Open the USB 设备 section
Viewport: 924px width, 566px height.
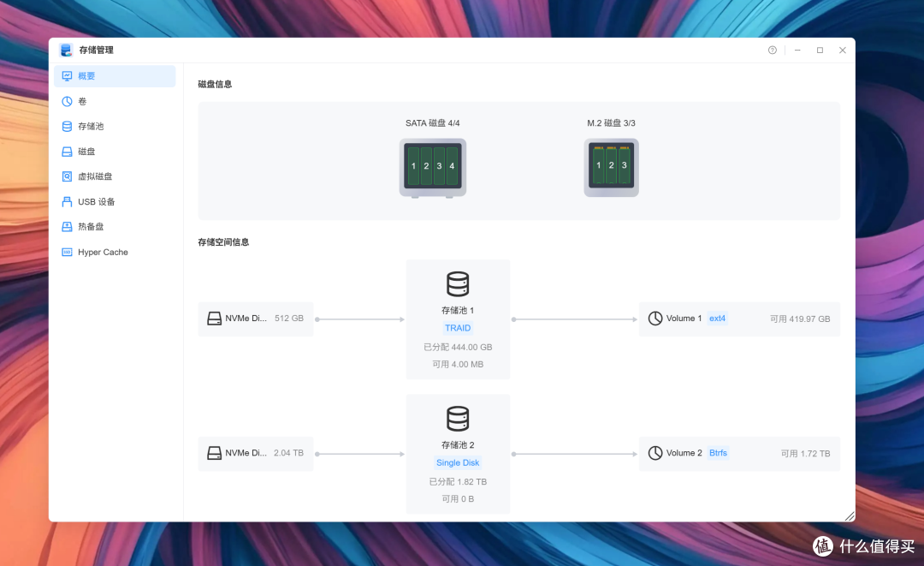115,201
